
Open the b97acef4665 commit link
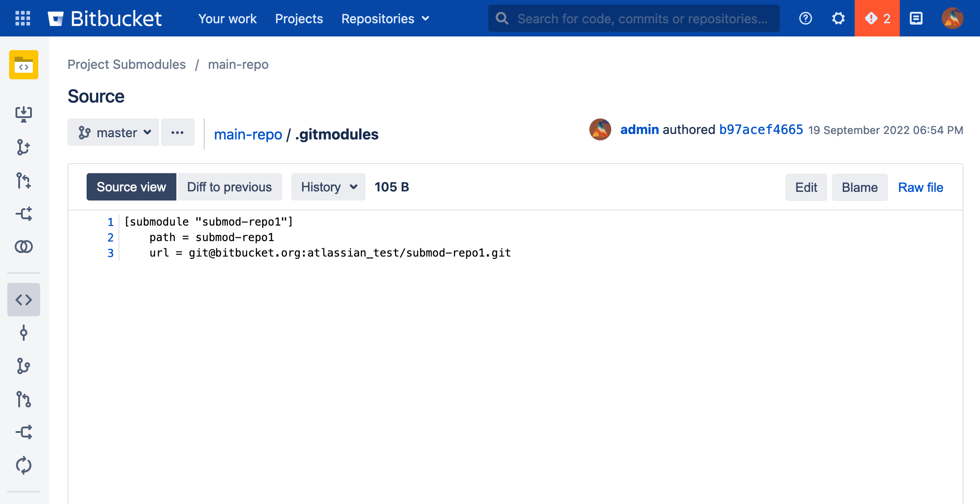(x=761, y=130)
